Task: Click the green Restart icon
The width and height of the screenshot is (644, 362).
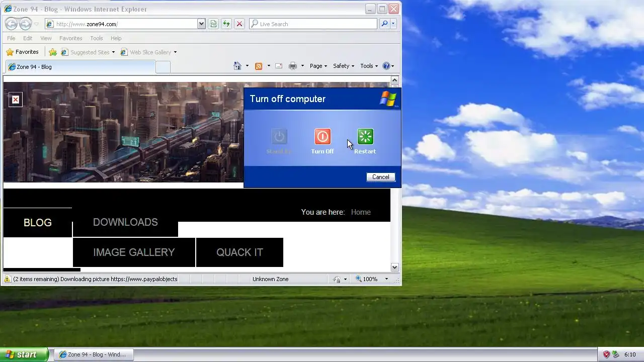Action: [365, 136]
